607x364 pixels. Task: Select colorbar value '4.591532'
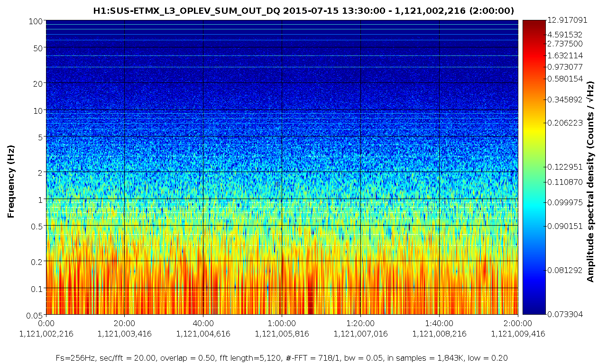565,35
